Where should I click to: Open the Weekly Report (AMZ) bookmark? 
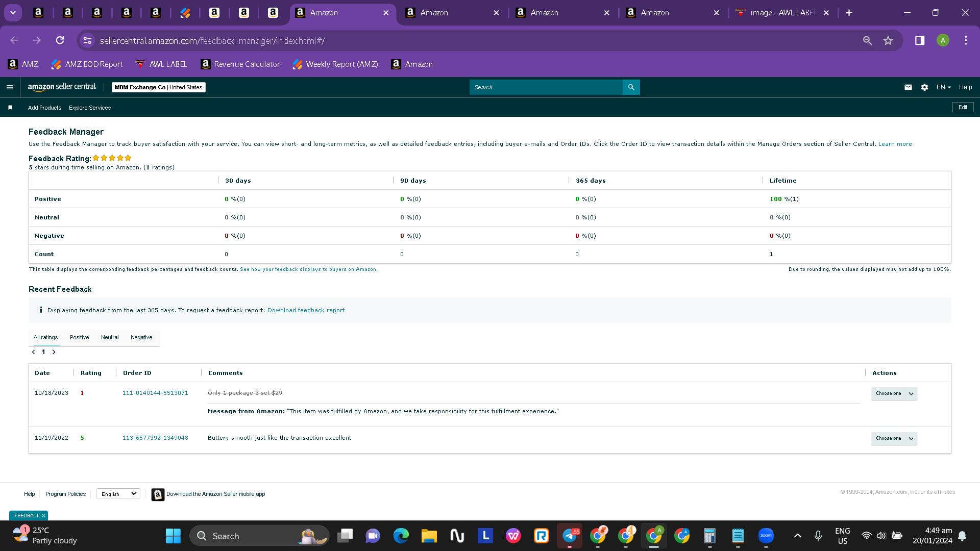335,64
